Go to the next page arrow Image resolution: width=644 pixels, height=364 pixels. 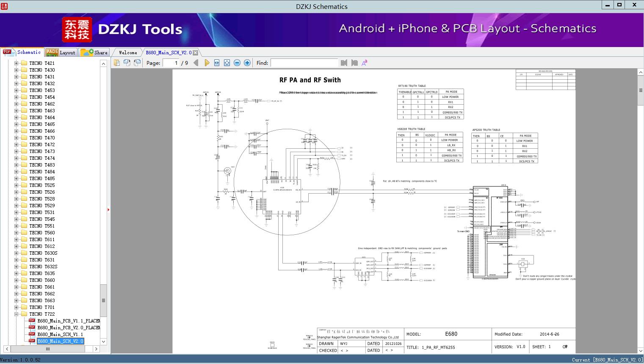tap(207, 63)
